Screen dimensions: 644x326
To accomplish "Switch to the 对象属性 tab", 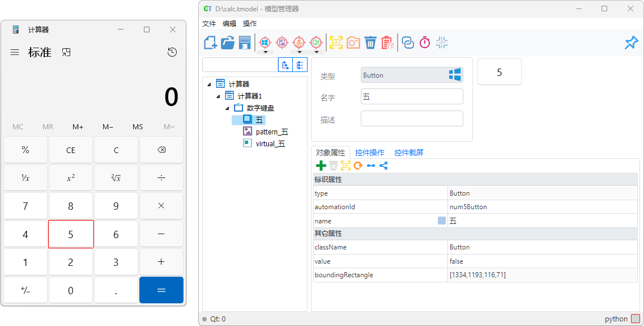I will [331, 153].
